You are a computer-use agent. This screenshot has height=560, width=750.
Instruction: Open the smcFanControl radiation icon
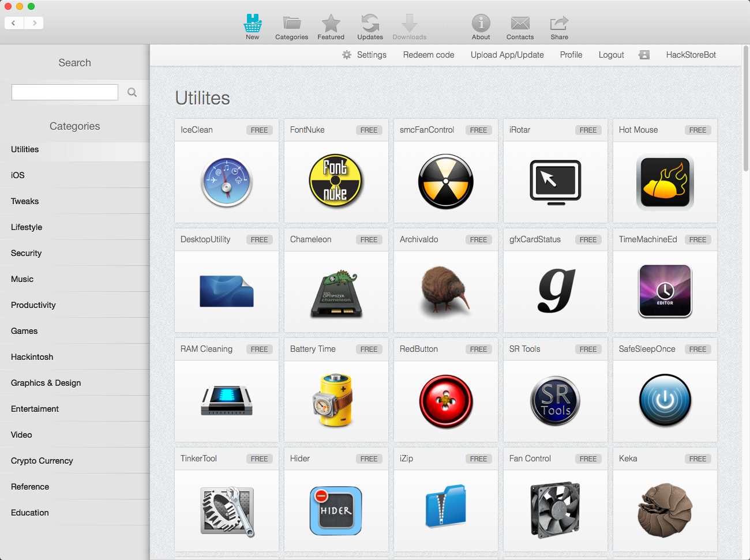click(446, 181)
